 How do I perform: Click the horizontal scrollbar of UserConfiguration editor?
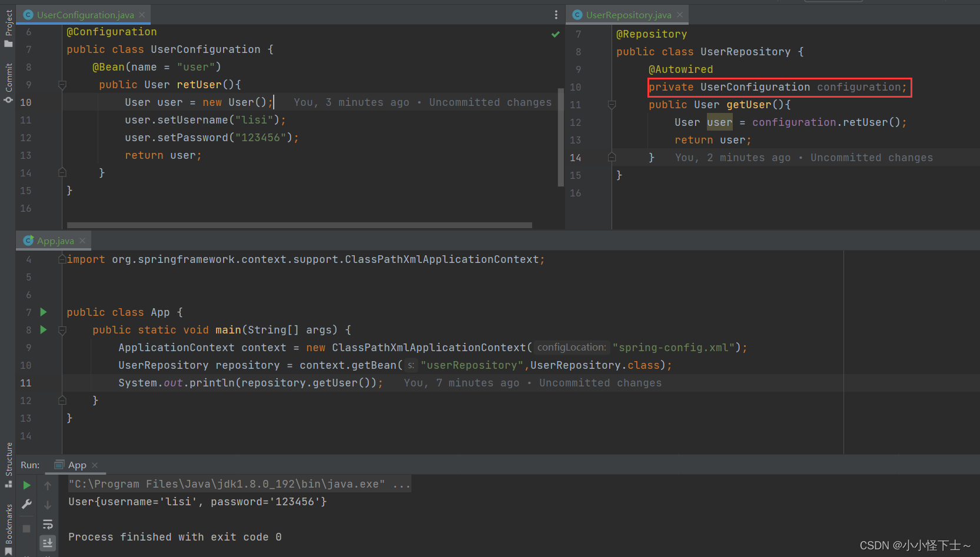click(299, 225)
